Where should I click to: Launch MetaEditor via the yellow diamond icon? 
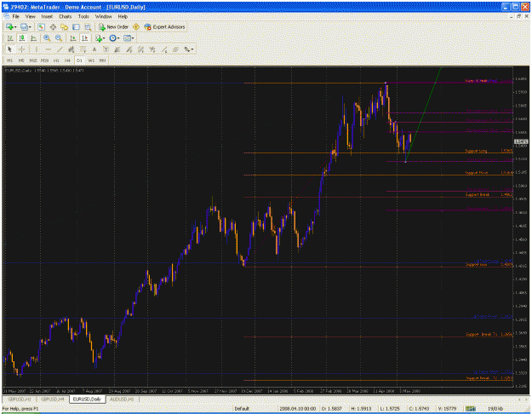(136, 26)
